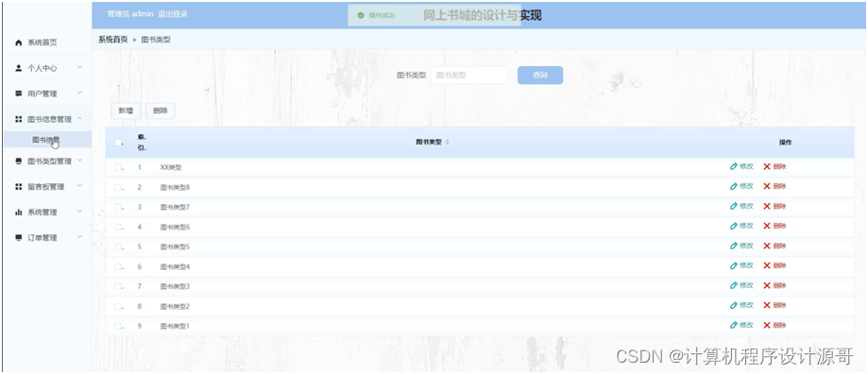Image resolution: width=868 pixels, height=374 pixels.
Task: Click the 系统首页 breadcrumb link
Action: click(113, 40)
